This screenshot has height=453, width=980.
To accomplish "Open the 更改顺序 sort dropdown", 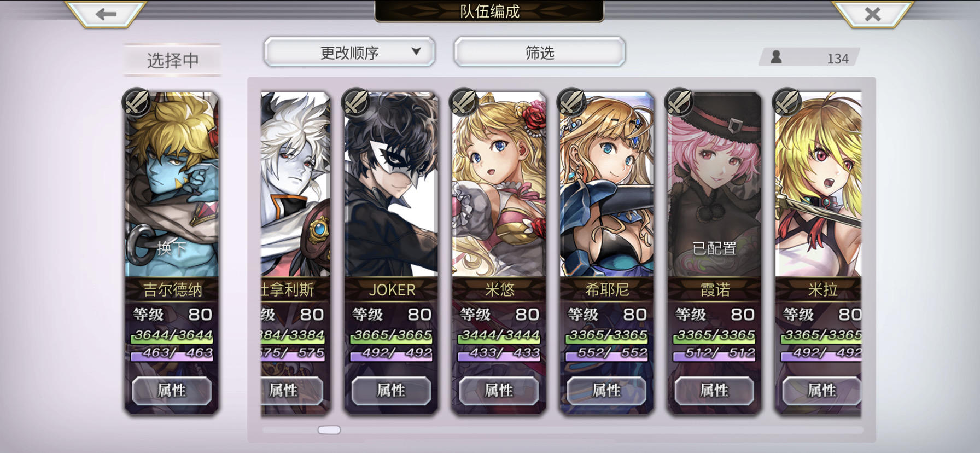I will tap(349, 53).
